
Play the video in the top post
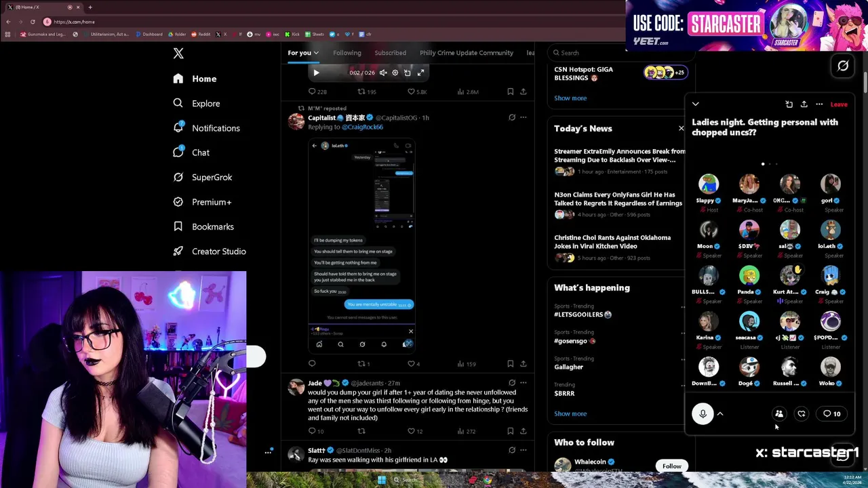pyautogui.click(x=316, y=73)
